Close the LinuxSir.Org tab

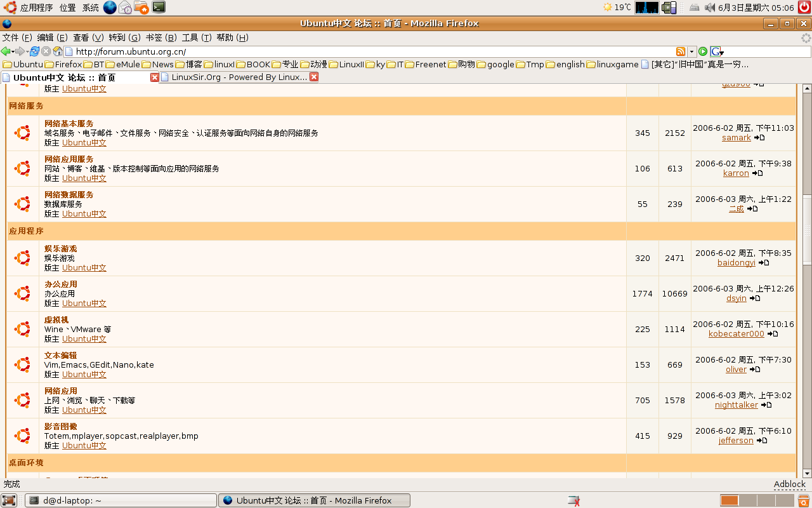click(x=313, y=77)
